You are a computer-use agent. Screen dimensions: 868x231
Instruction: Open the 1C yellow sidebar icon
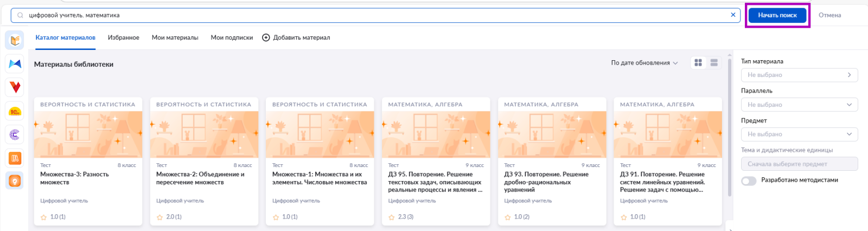15,111
